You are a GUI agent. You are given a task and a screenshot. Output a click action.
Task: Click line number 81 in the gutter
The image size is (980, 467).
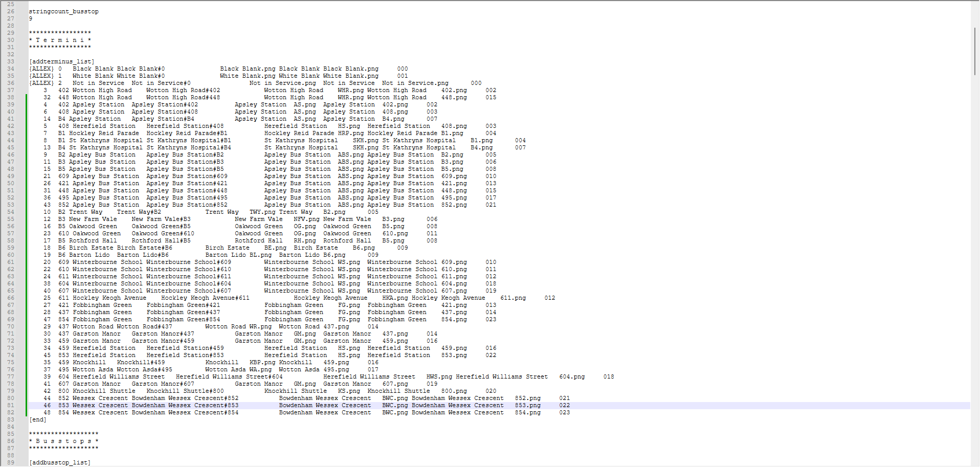click(x=11, y=405)
